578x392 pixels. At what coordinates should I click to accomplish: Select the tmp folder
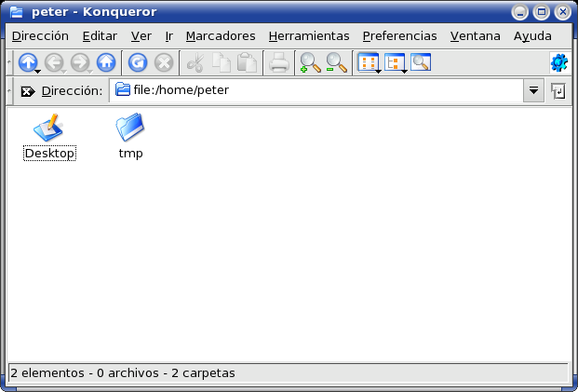point(130,137)
